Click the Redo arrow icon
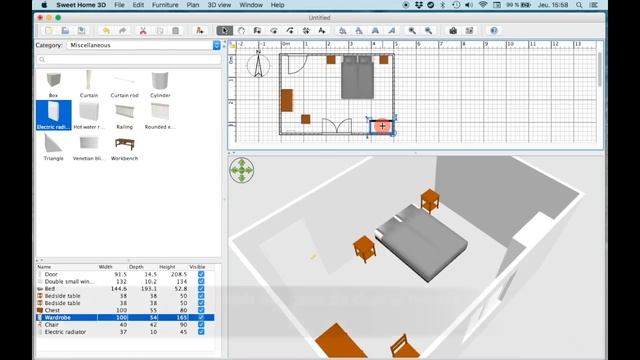 point(122,31)
